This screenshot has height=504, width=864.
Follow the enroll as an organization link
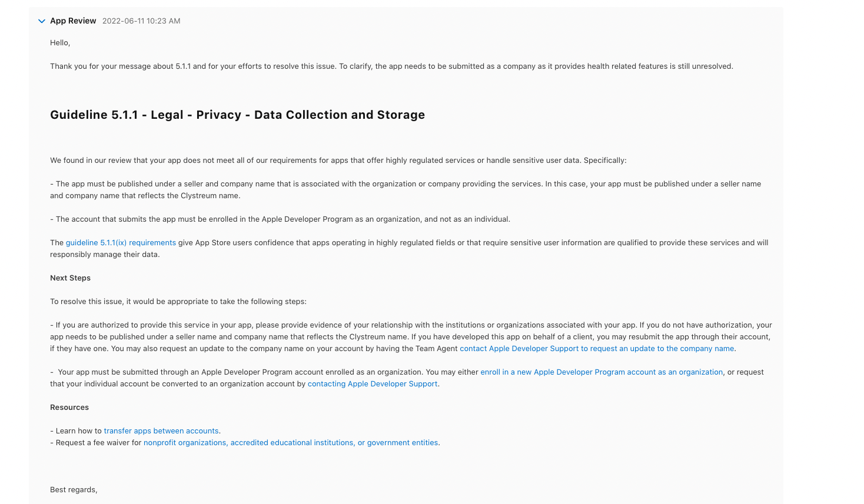602,372
